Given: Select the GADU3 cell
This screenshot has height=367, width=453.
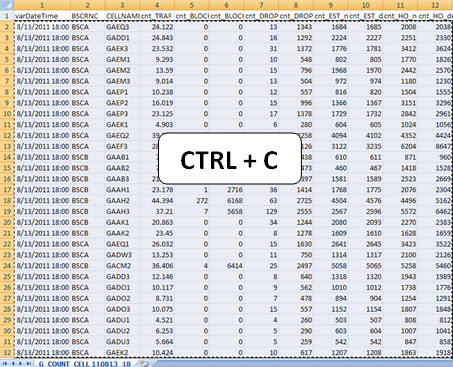Looking at the screenshot, I should 122,342.
